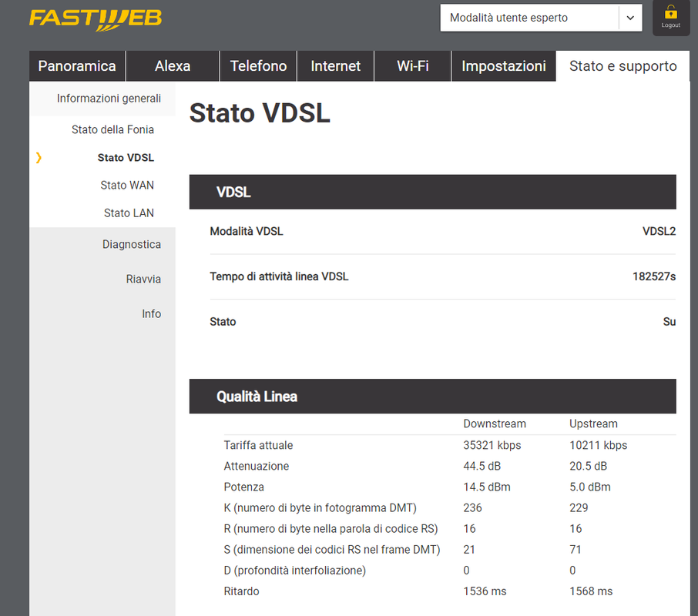Click D (profondità interfoliazione) label

295,571
